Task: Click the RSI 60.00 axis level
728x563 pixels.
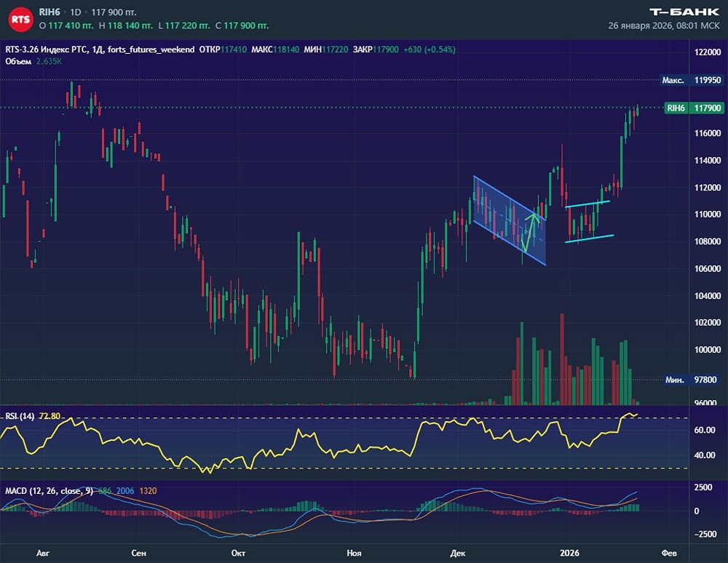Action: (x=704, y=430)
